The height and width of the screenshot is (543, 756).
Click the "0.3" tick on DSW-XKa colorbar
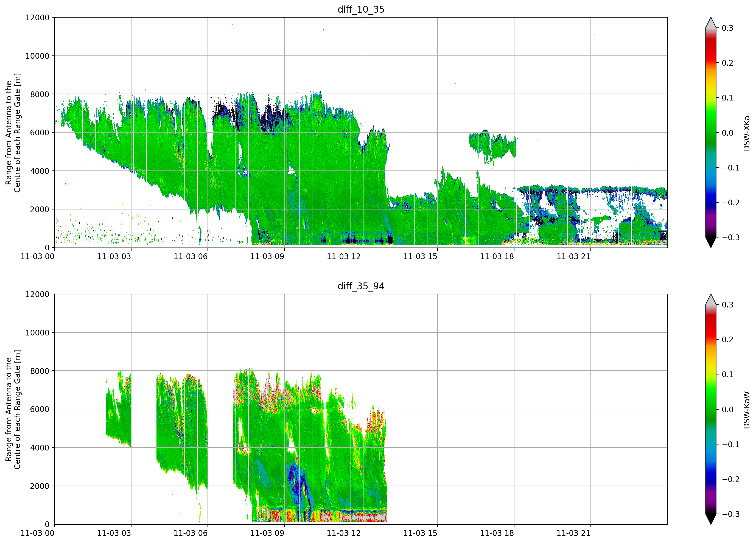click(728, 28)
